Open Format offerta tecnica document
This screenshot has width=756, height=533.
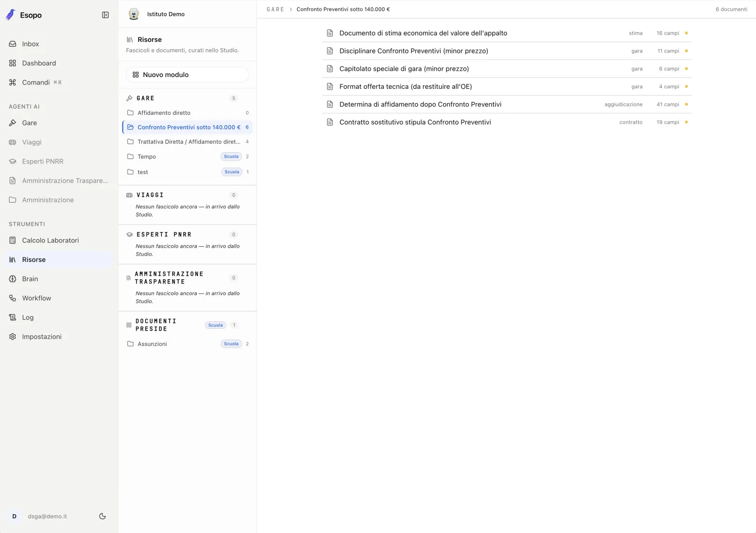507,86
